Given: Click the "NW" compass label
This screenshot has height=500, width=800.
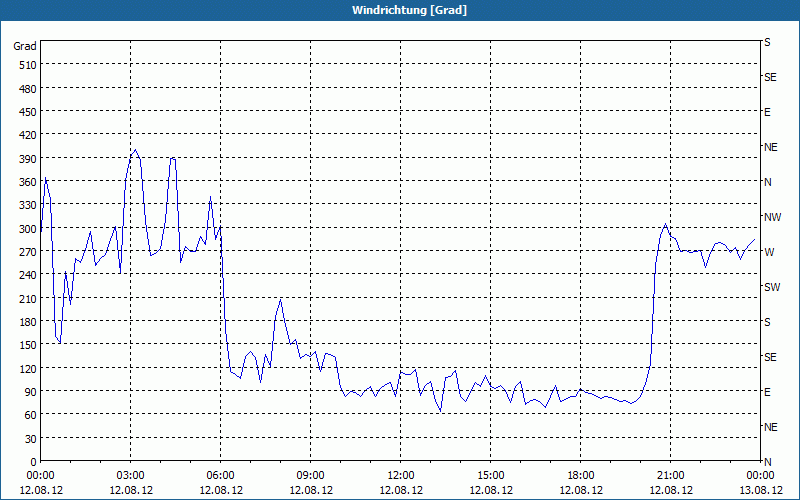Looking at the screenshot, I should pos(772,217).
